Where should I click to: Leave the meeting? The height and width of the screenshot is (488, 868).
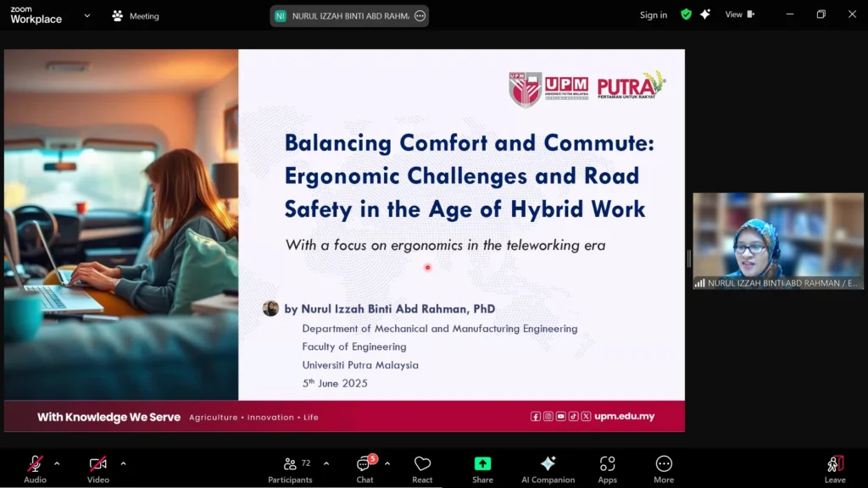pyautogui.click(x=835, y=469)
